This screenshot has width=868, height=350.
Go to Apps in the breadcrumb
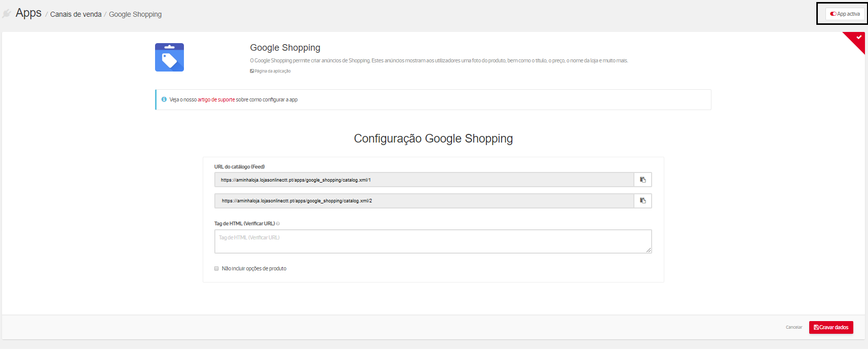tap(28, 13)
